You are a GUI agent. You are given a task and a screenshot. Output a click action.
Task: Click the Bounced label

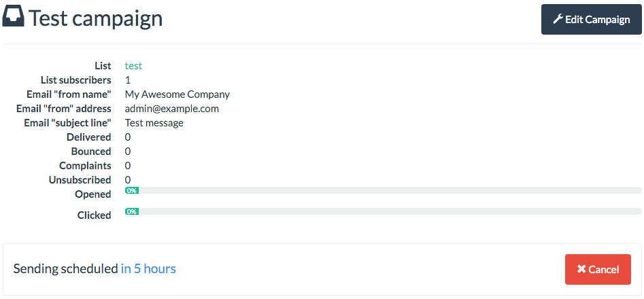[x=91, y=152]
